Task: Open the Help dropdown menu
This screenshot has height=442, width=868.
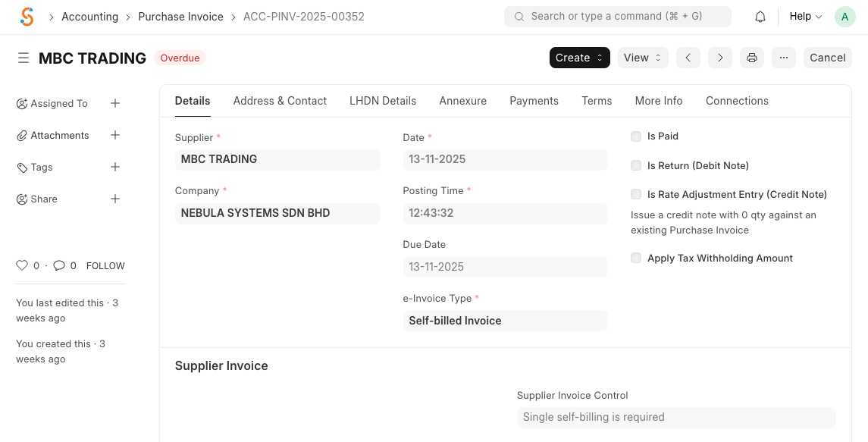Action: tap(805, 17)
